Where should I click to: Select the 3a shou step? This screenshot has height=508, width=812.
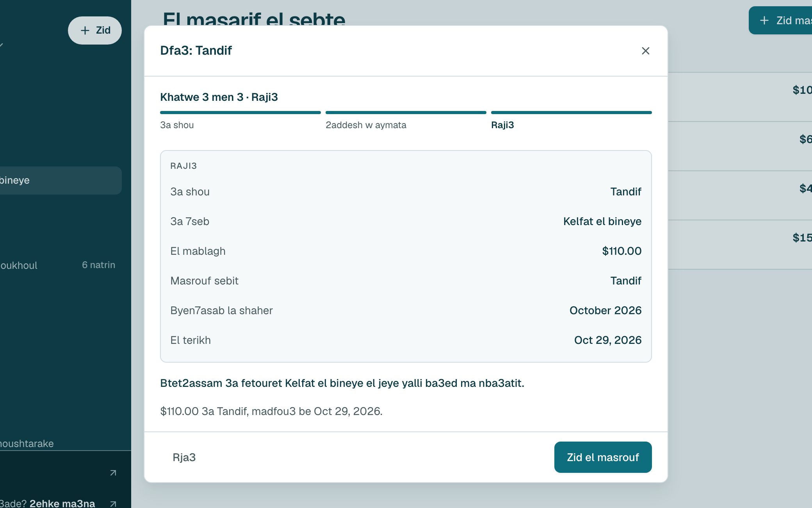pyautogui.click(x=177, y=125)
